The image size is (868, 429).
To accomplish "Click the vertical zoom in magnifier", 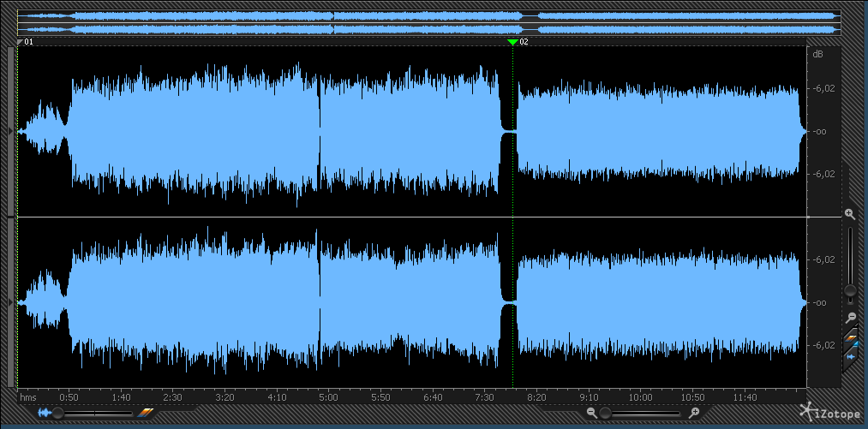I will (849, 213).
